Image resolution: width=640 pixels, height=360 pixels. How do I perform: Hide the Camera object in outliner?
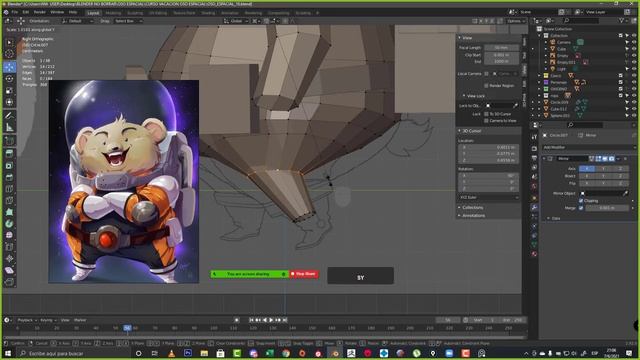[634, 42]
